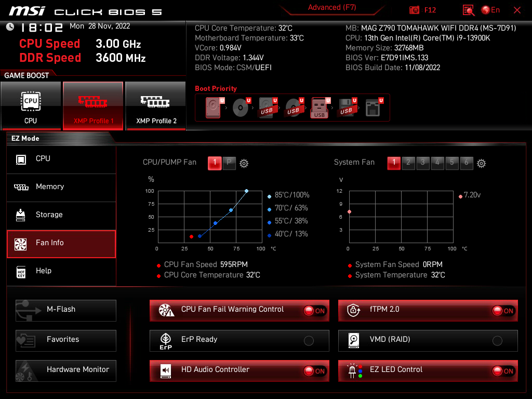Click the lowest fan curve point at 13%
This screenshot has width=532, height=399.
[200, 236]
